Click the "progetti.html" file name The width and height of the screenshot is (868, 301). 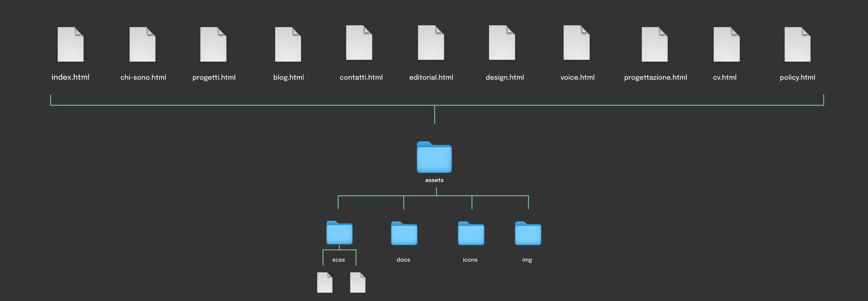214,77
